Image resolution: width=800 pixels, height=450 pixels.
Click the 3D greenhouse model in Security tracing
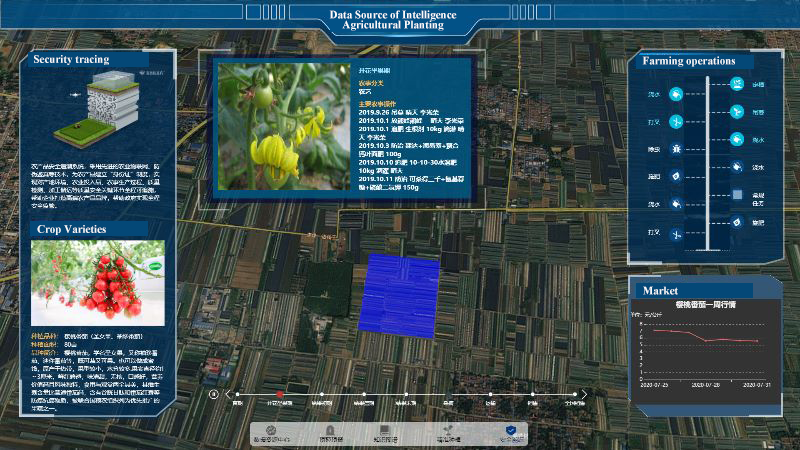pyautogui.click(x=98, y=109)
